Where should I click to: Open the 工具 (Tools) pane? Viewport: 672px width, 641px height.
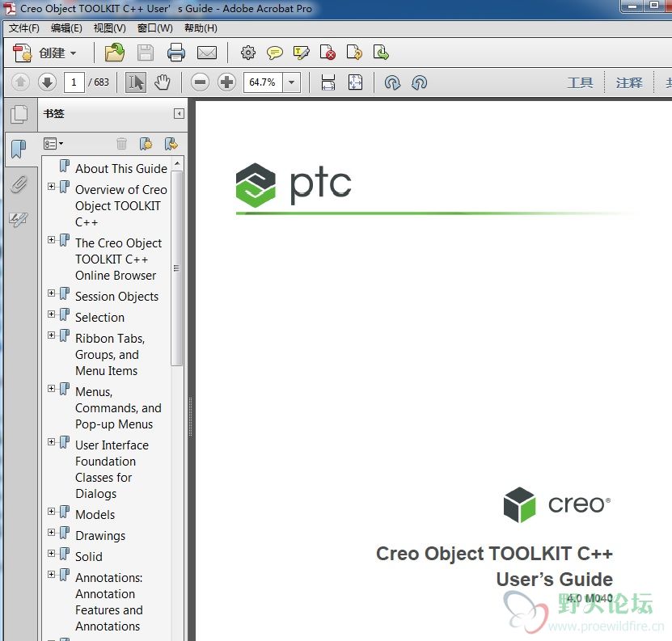point(580,82)
